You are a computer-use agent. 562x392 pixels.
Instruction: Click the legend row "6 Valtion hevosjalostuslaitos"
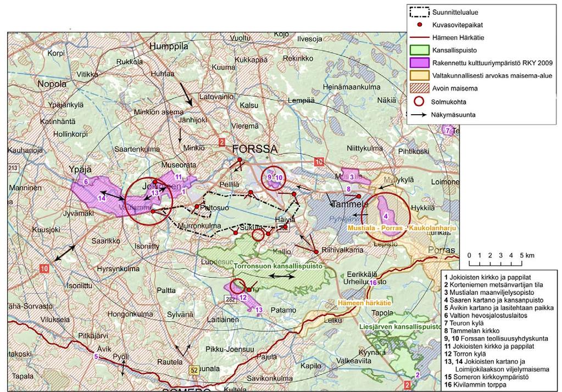pos(486,316)
